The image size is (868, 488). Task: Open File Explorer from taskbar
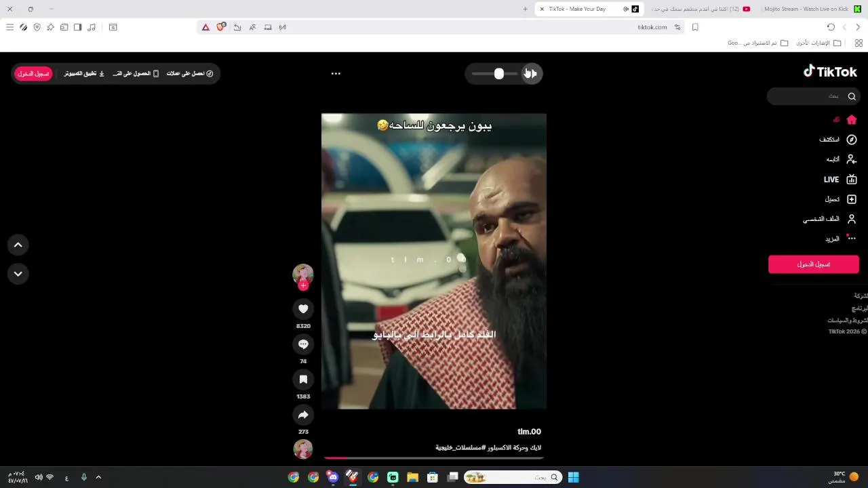tap(412, 477)
